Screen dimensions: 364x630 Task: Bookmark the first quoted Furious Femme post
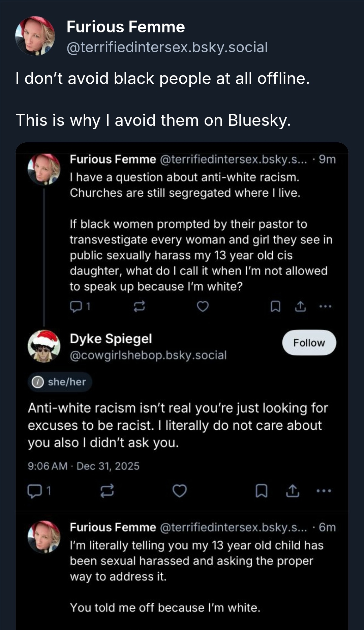(275, 306)
